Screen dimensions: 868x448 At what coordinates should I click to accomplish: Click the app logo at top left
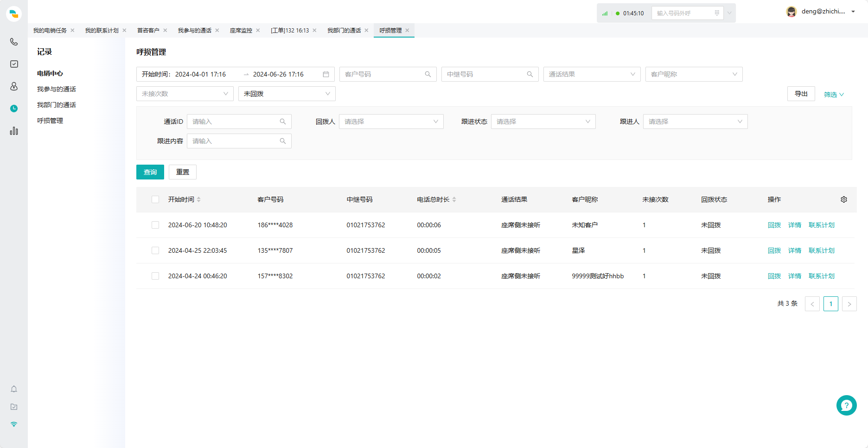14,13
